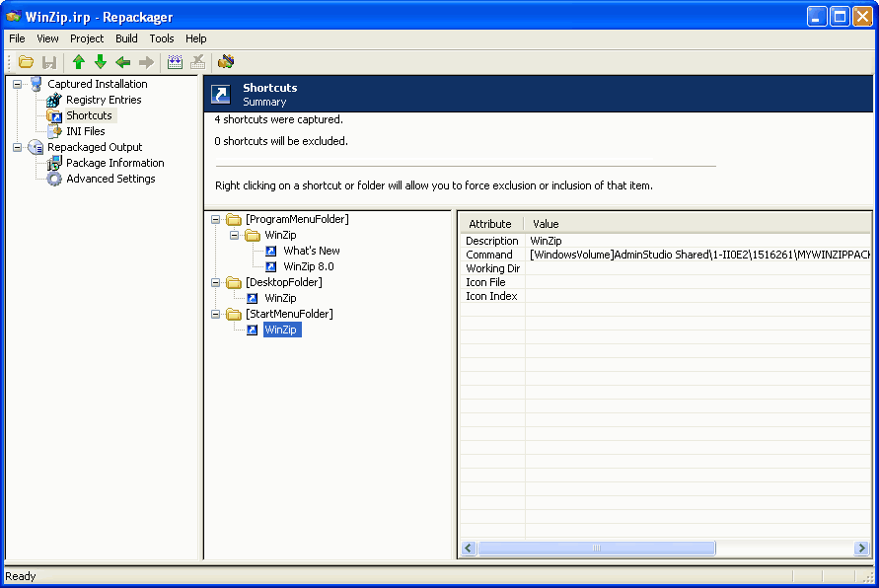Open INI Files node in tree
879x588 pixels.
click(85, 131)
